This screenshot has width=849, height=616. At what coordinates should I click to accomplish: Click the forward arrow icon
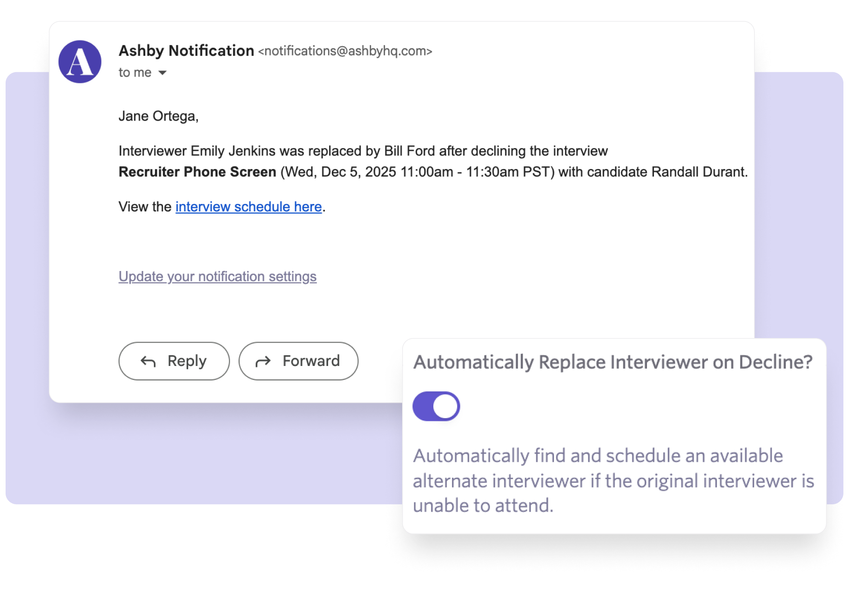pos(263,361)
